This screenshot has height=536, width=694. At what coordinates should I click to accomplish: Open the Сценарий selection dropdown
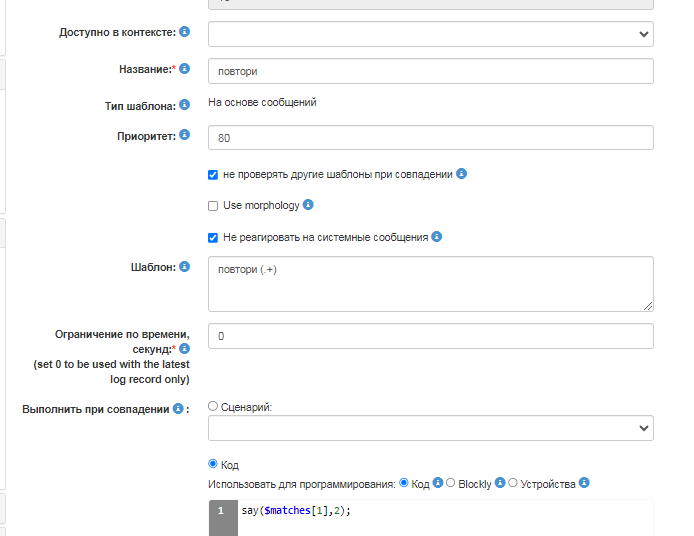[431, 428]
